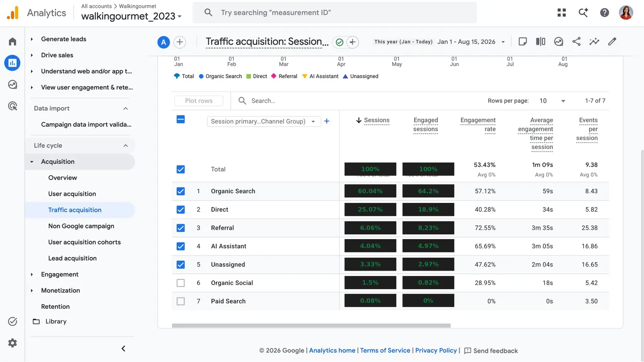This screenshot has width=644, height=362.
Task: Uncheck the AI Assistant row checkbox
Action: (181, 246)
